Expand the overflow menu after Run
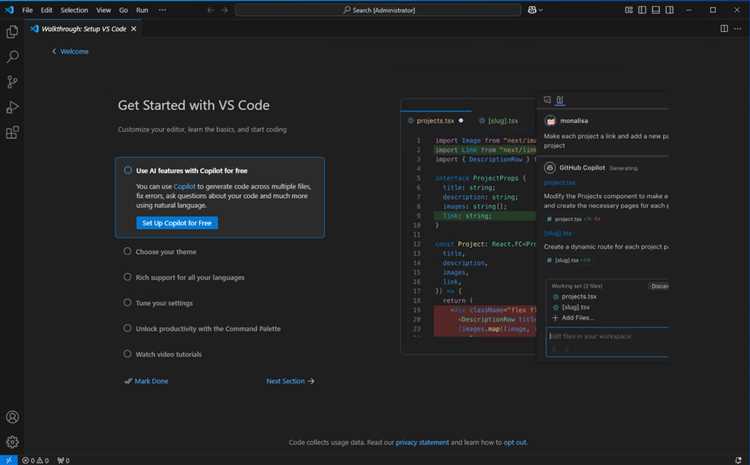 (163, 10)
